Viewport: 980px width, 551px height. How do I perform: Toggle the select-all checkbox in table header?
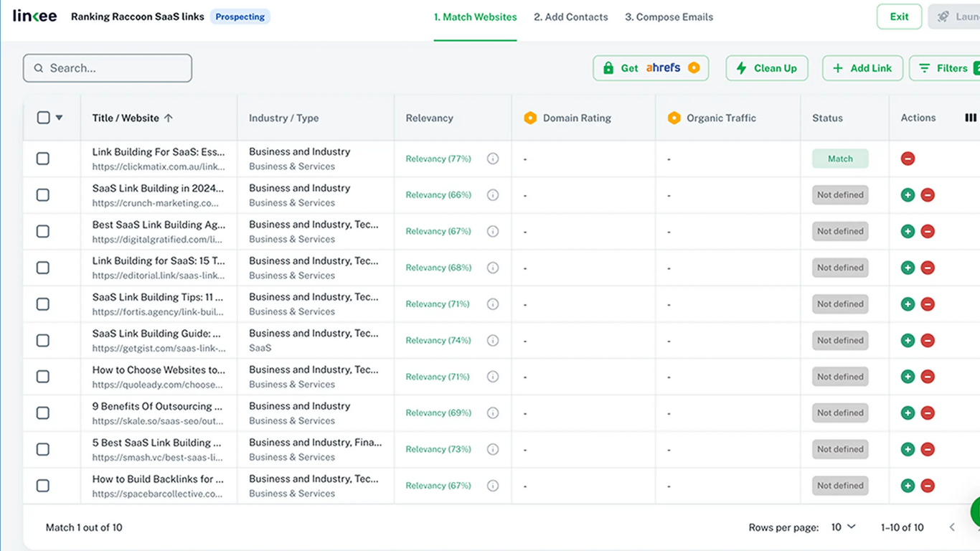coord(43,118)
